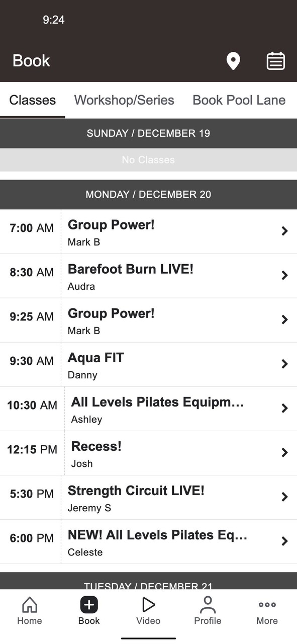The height and width of the screenshot is (644, 297).
Task: Select the Classes tab
Action: (33, 100)
